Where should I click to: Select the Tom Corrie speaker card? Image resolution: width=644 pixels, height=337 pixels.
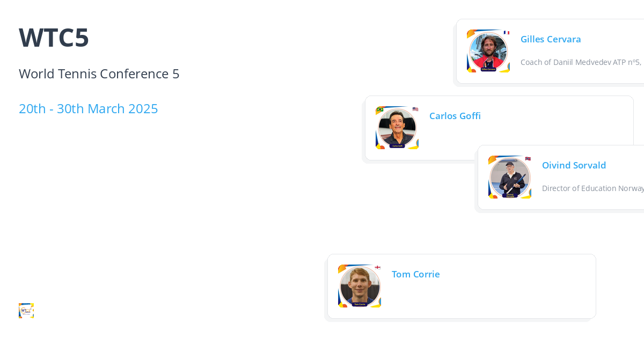pos(462,286)
